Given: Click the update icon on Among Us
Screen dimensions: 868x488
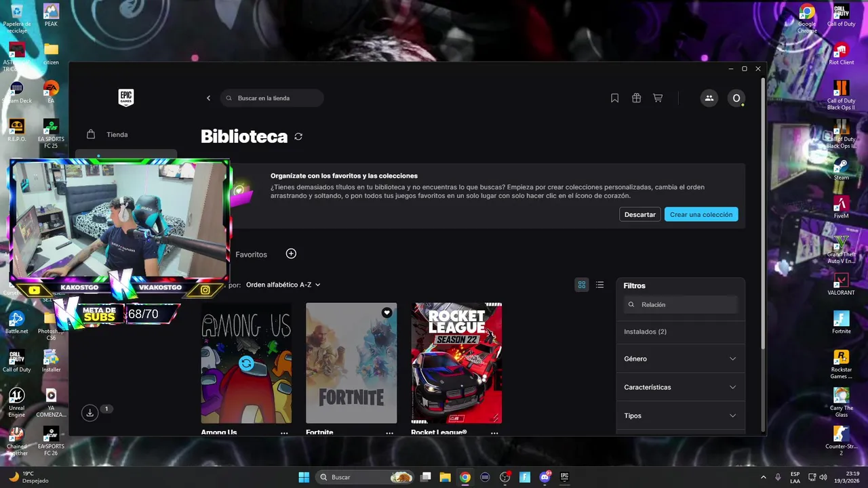Looking at the screenshot, I should (246, 364).
